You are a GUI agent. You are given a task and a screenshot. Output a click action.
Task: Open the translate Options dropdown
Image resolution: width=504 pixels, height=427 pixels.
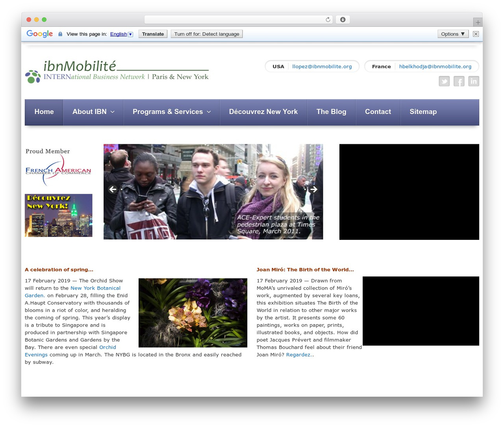tap(453, 34)
